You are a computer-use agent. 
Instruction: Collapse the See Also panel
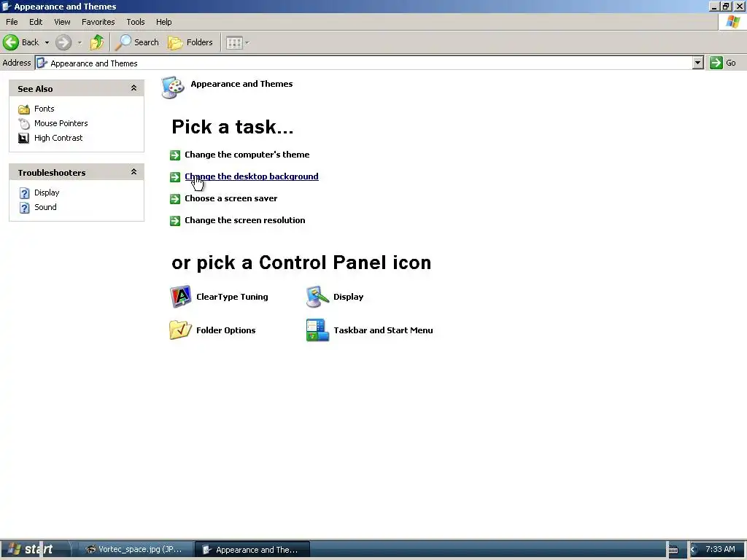pyautogui.click(x=134, y=88)
